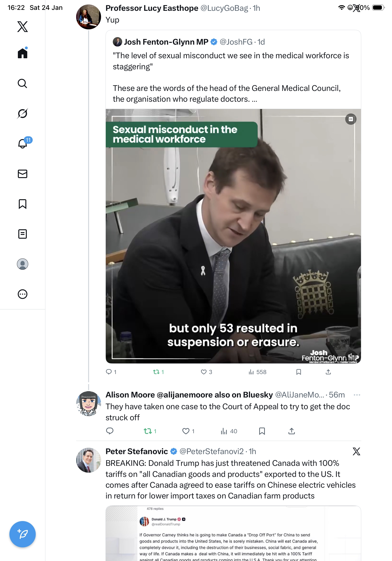Viewport: 392px width, 561px height.
Task: Open the sidebar More menu circle
Action: click(23, 294)
